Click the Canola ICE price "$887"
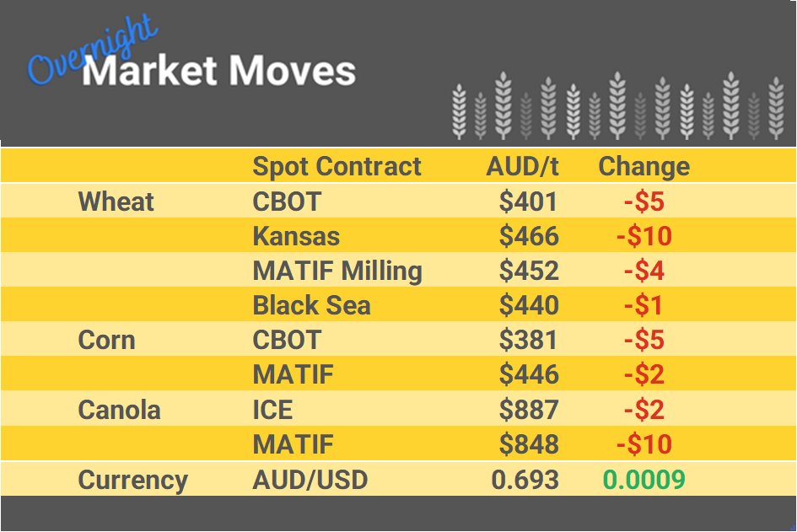The height and width of the screenshot is (532, 797). (x=529, y=410)
